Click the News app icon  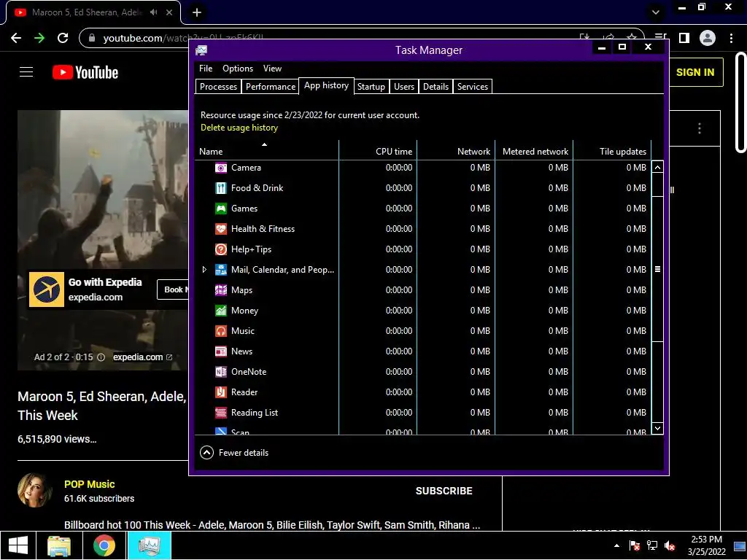coord(221,351)
